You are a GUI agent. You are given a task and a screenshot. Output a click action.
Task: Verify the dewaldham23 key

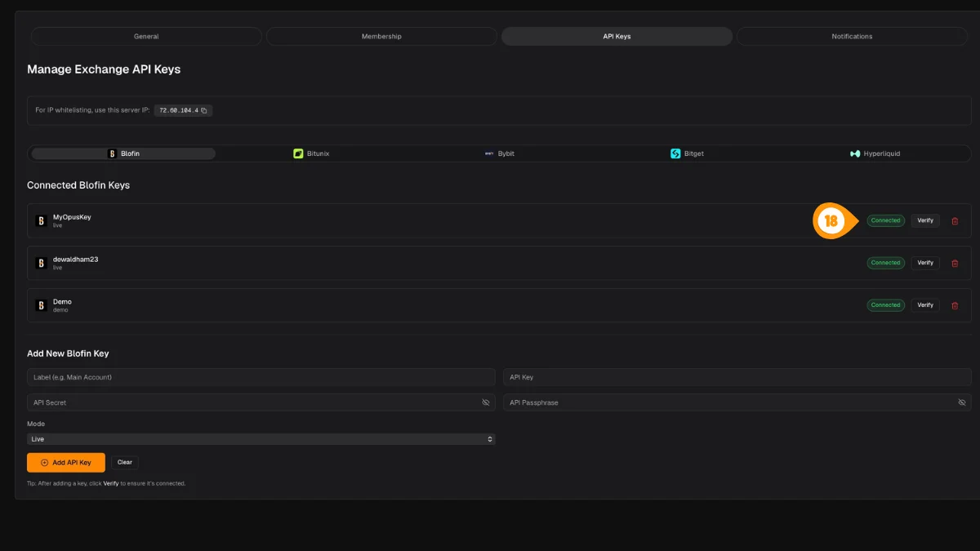[x=925, y=263]
